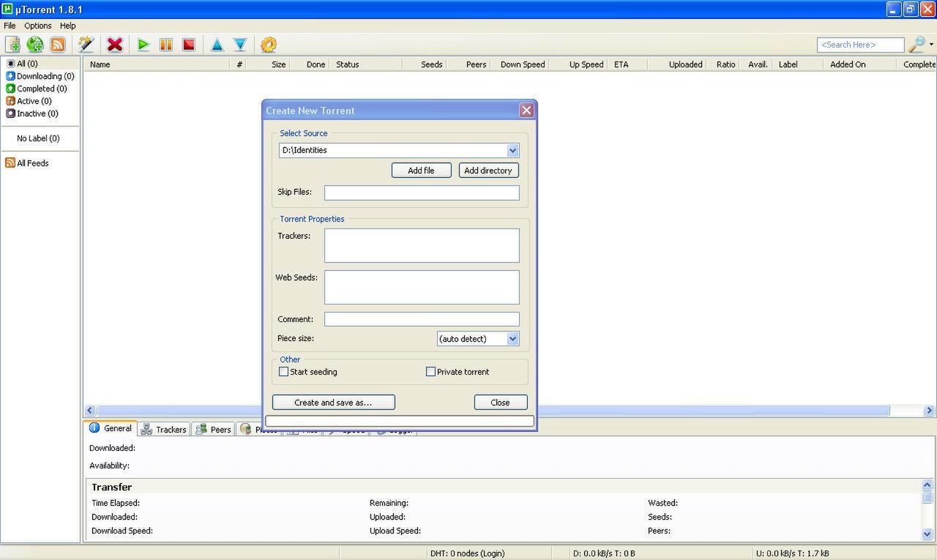Click Transfer panel scroll up arrow
This screenshot has height=560, width=937.
tap(927, 485)
